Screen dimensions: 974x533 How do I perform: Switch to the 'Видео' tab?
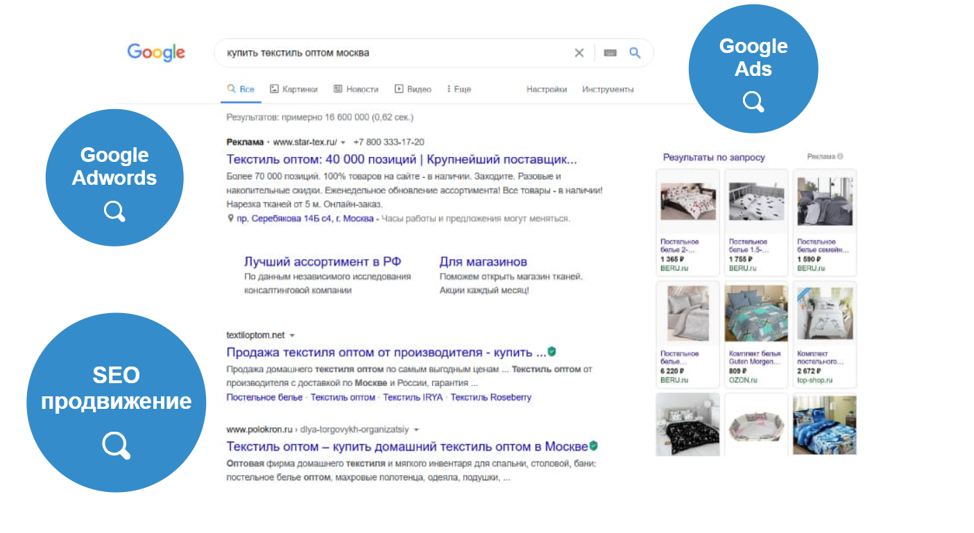pos(413,89)
